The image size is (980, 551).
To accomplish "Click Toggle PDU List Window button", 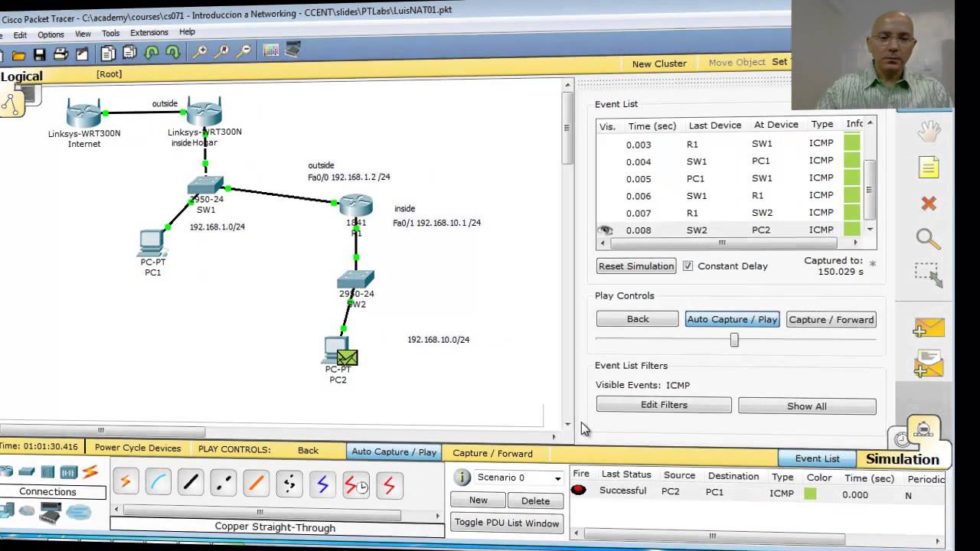I will click(507, 523).
